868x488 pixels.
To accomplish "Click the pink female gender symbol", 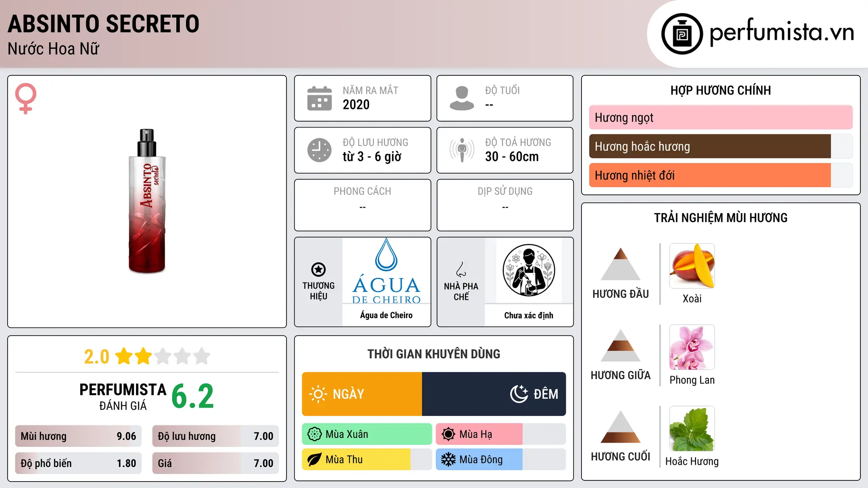I will (26, 98).
